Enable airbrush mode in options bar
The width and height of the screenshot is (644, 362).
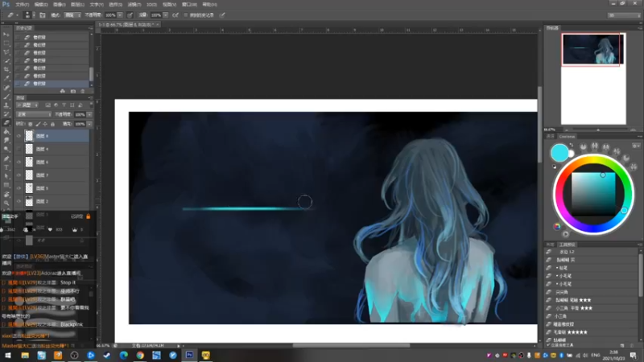pos(175,15)
